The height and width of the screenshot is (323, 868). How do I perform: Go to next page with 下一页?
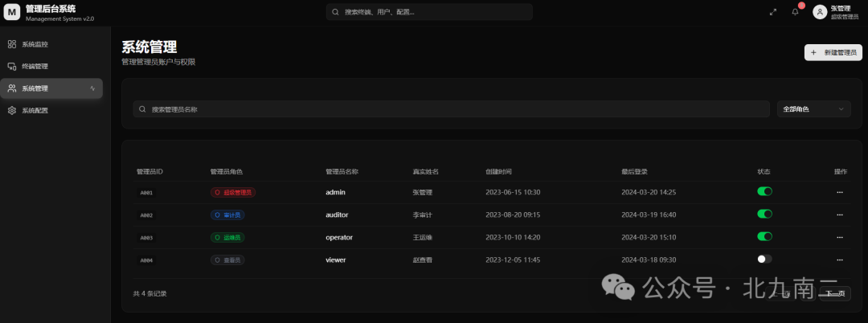(x=835, y=294)
